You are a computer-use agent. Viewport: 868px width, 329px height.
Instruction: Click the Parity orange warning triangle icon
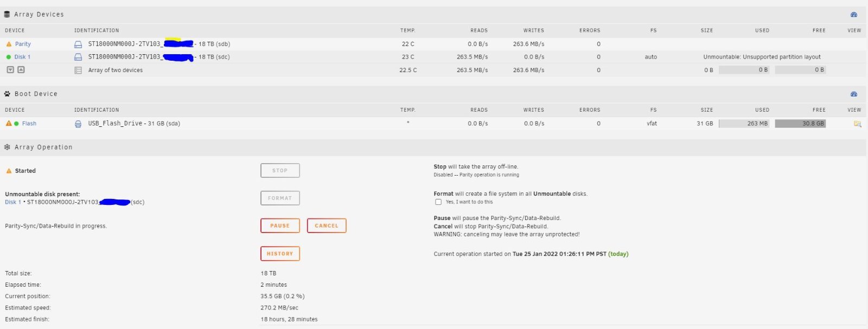click(x=9, y=44)
